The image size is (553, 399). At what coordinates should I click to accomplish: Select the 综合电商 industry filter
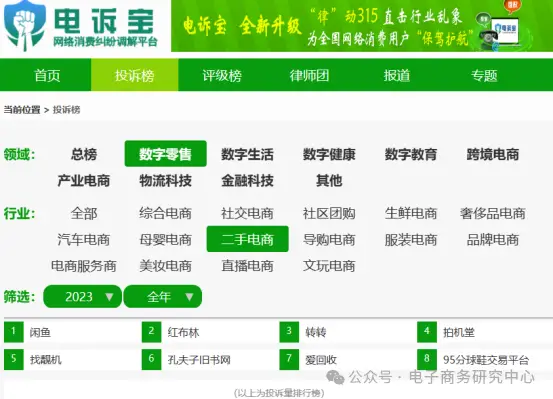click(165, 213)
